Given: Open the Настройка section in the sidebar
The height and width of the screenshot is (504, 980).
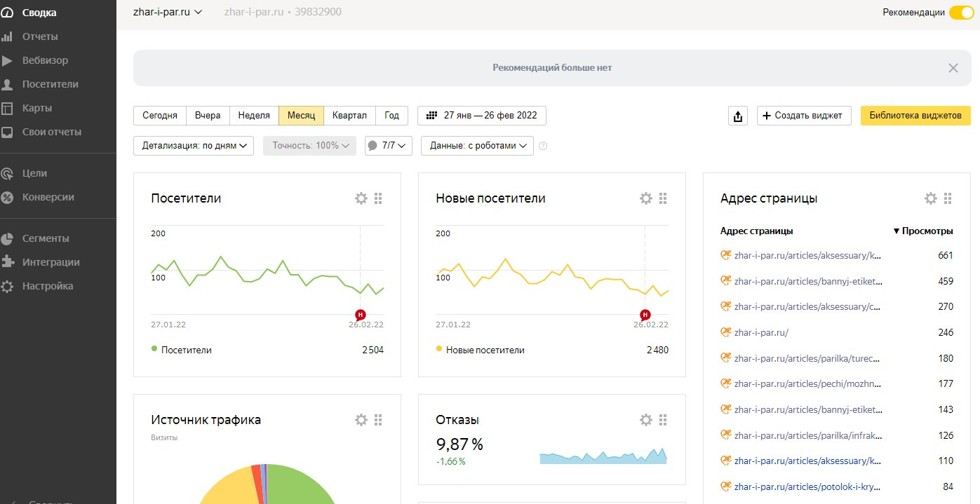Looking at the screenshot, I should [x=47, y=286].
